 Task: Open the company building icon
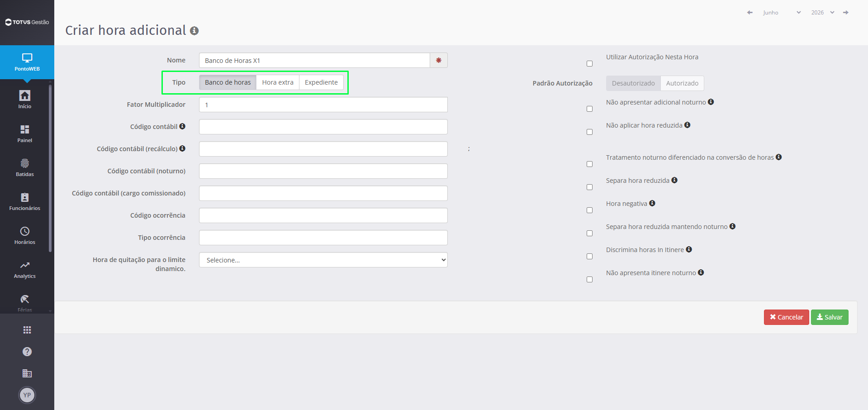27,373
